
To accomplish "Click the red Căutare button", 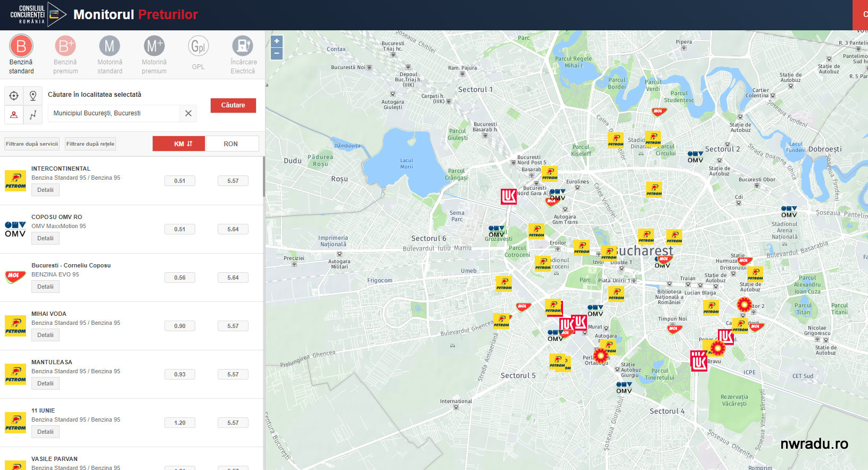I will click(x=233, y=105).
